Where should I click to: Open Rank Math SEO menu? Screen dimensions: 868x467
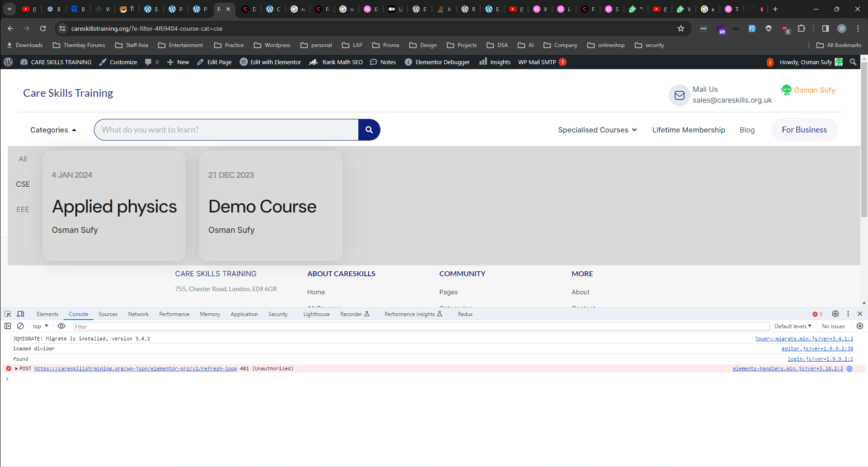(336, 62)
